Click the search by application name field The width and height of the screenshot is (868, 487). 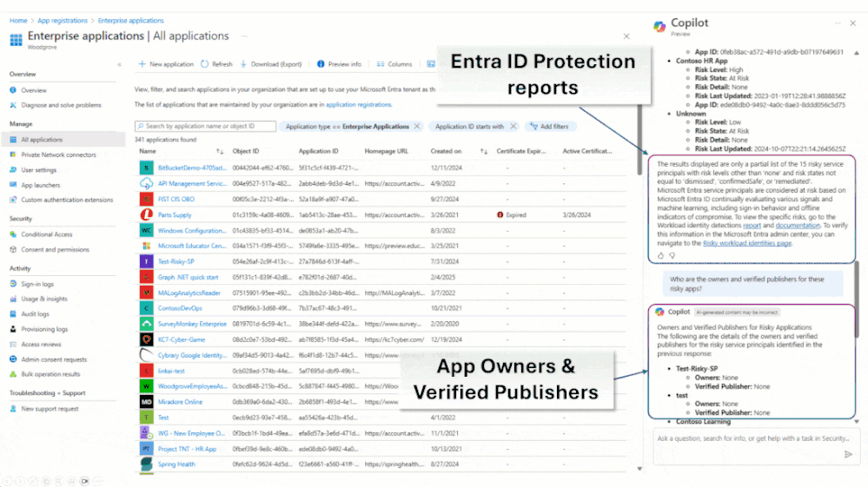(x=205, y=127)
